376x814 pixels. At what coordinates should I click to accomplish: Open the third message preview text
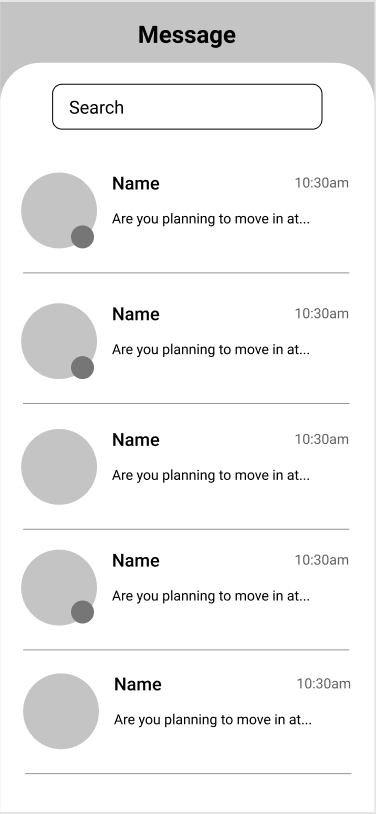point(211,476)
